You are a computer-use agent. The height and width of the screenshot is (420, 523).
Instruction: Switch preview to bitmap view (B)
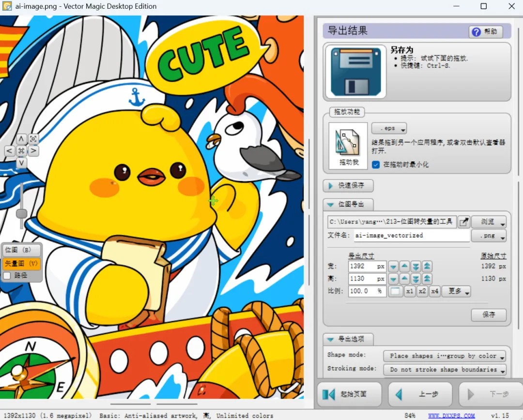point(21,250)
